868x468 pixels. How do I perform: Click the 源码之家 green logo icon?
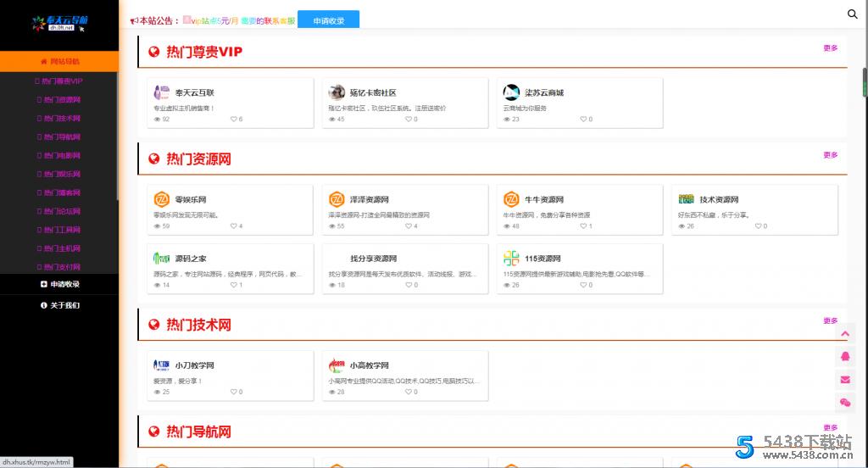click(162, 258)
